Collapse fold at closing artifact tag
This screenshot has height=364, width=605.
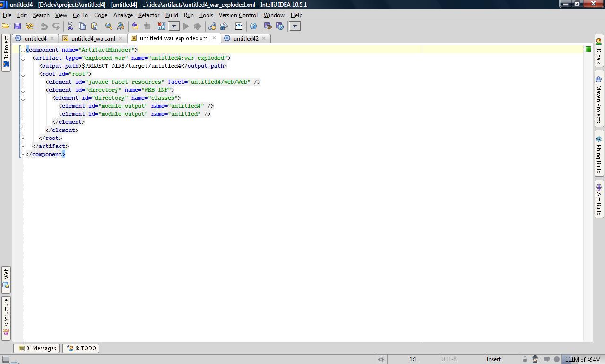[x=23, y=146]
